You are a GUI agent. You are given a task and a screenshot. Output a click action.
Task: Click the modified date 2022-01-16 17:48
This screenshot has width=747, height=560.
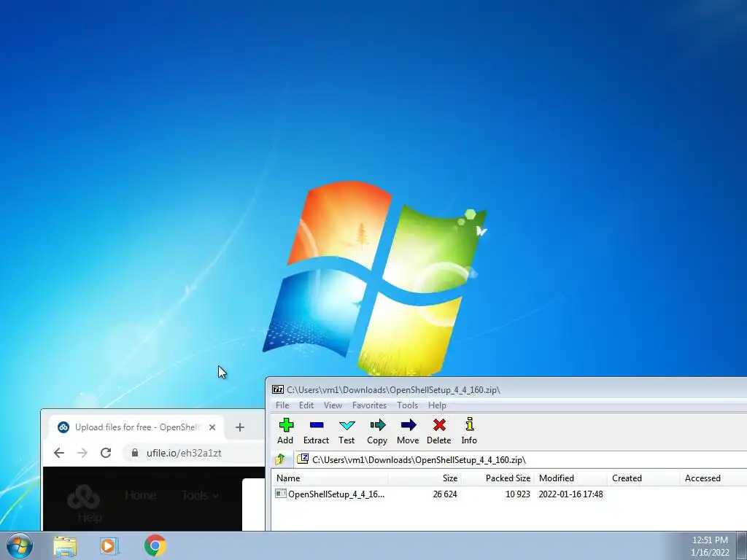[570, 494]
